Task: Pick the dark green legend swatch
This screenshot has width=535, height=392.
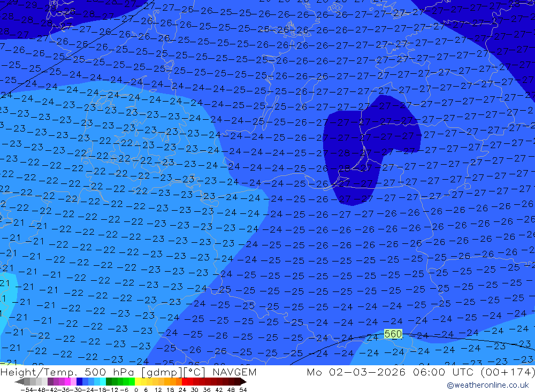Action: 109,382
